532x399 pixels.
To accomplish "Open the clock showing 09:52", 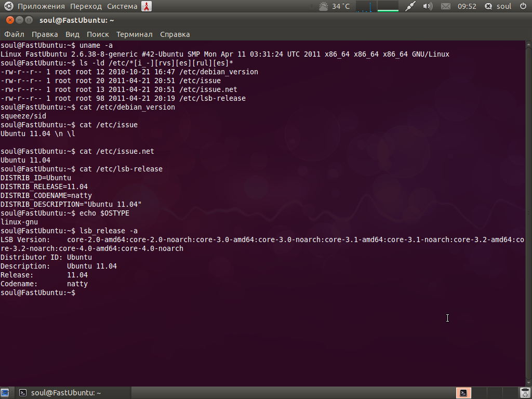I will coord(467,6).
